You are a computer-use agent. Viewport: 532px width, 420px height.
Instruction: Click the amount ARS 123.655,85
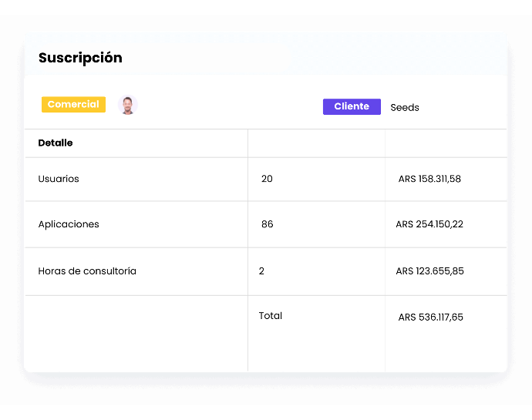429,271
